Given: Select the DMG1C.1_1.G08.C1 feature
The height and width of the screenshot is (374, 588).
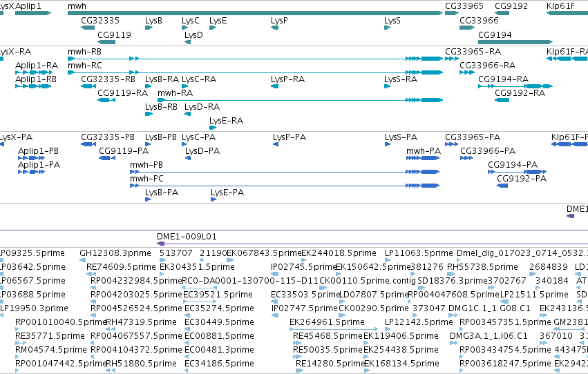Looking at the screenshot, I should tap(453, 315).
